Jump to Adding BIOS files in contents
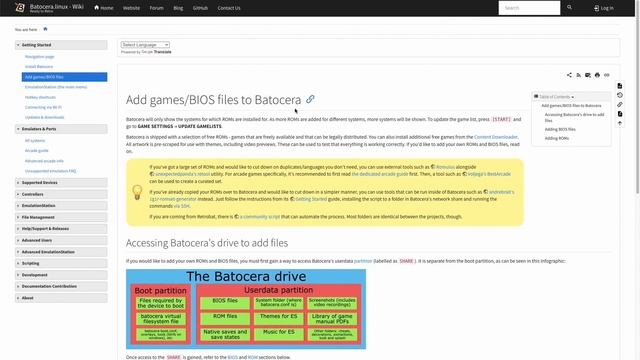This screenshot has width=640, height=360. click(x=560, y=129)
